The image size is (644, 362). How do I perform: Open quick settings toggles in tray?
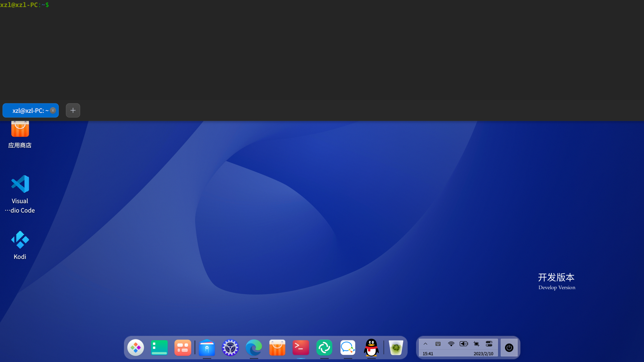[x=489, y=344]
